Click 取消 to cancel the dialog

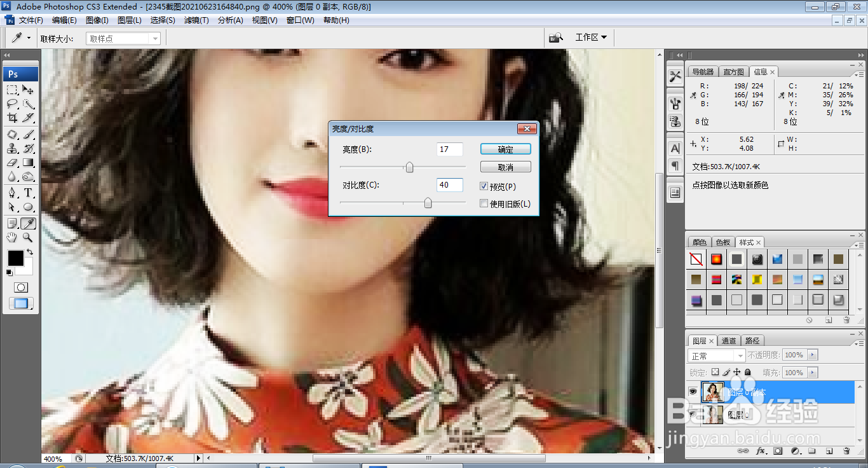pyautogui.click(x=506, y=167)
